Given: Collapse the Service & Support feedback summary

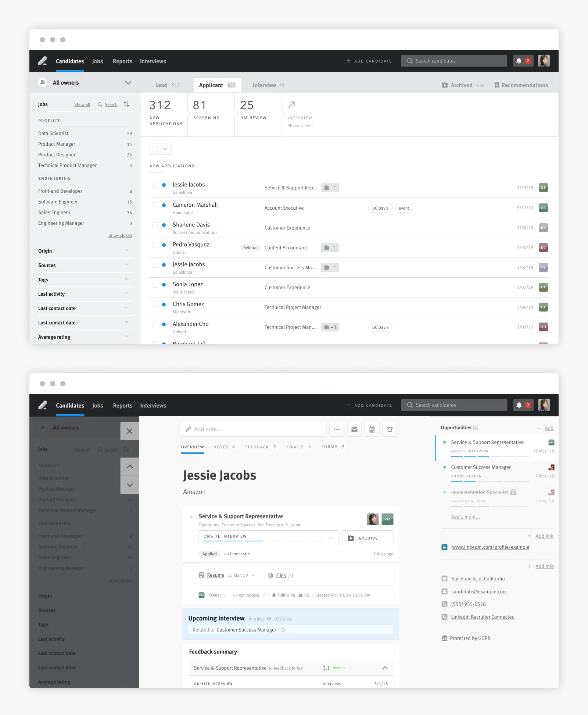Looking at the screenshot, I should [385, 668].
